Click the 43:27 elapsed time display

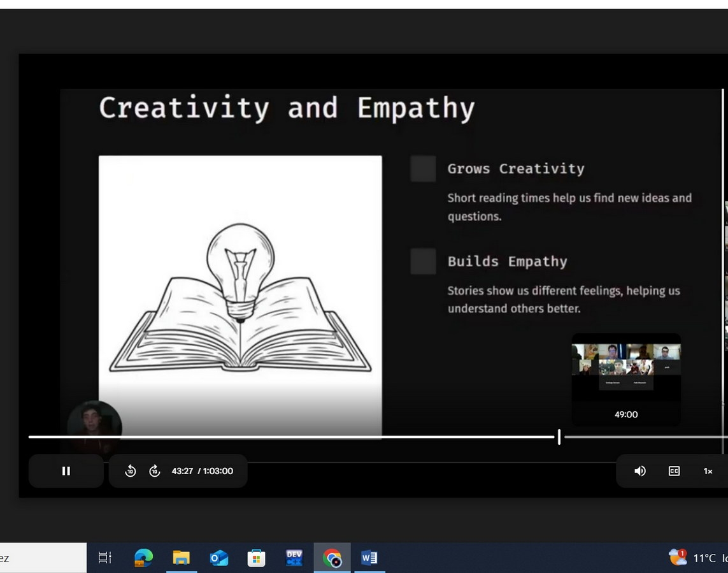pos(182,471)
